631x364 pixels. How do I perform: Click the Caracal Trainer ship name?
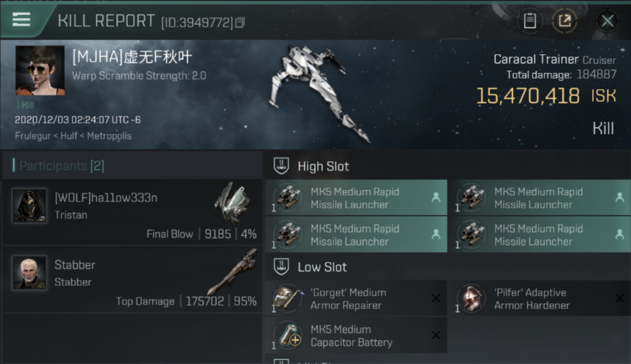[536, 59]
